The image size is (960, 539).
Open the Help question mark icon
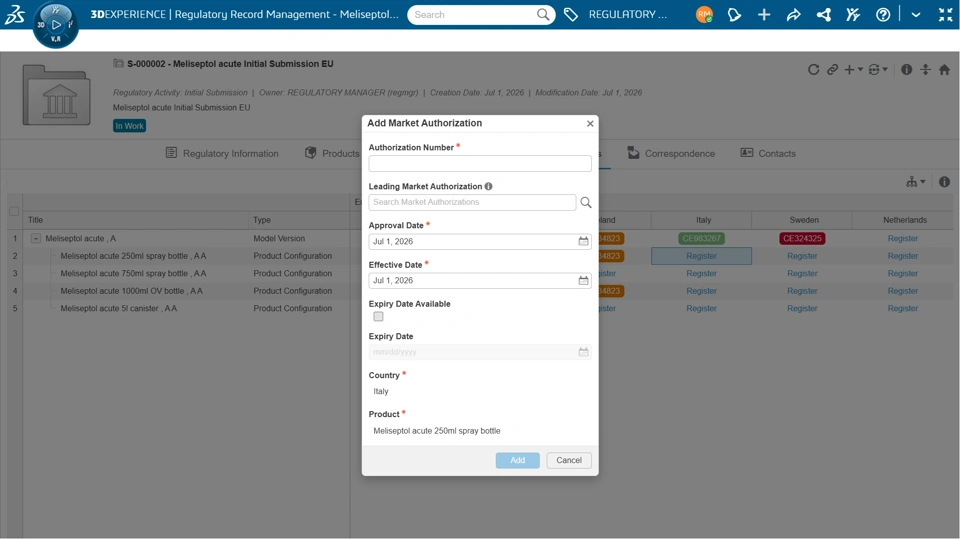click(x=883, y=15)
